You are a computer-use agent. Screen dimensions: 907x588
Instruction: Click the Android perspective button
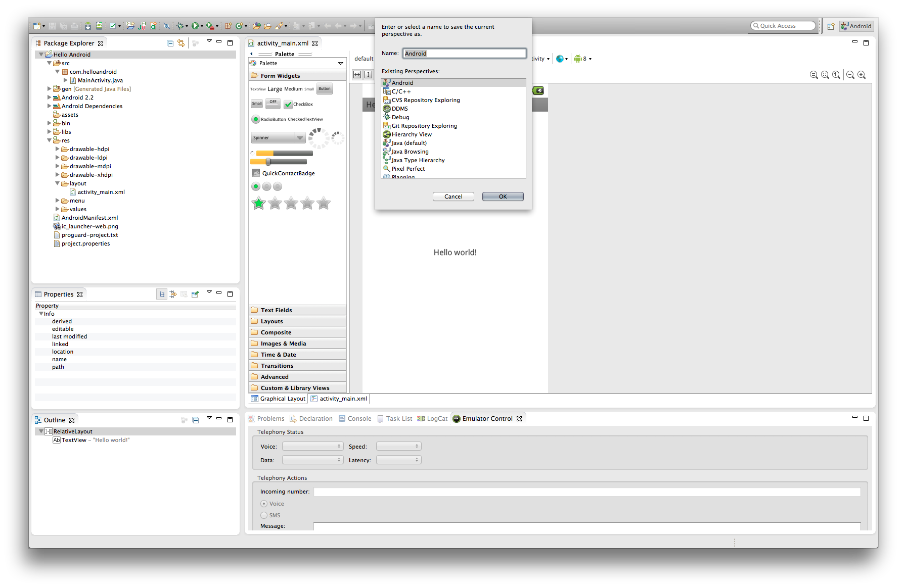856,26
